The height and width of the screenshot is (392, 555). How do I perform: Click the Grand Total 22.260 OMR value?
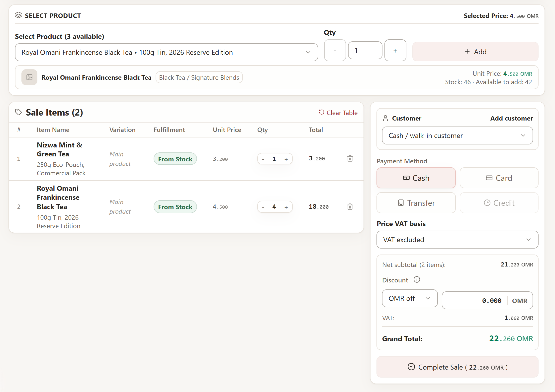(x=511, y=338)
